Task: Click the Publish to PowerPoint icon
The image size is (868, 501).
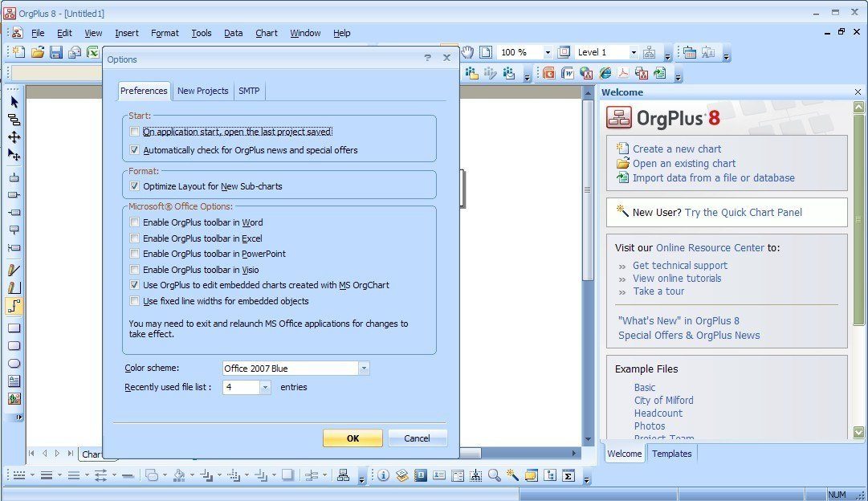Action: (548, 73)
